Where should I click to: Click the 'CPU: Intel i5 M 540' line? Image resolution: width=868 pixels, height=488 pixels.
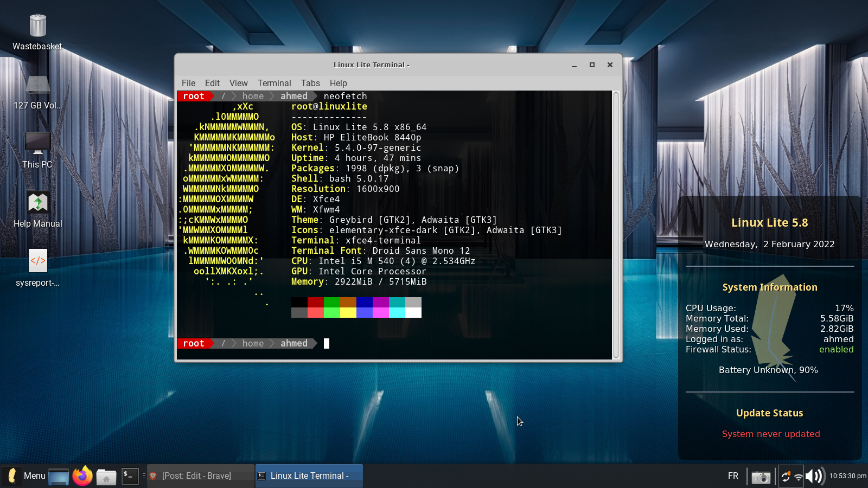pyautogui.click(x=383, y=261)
